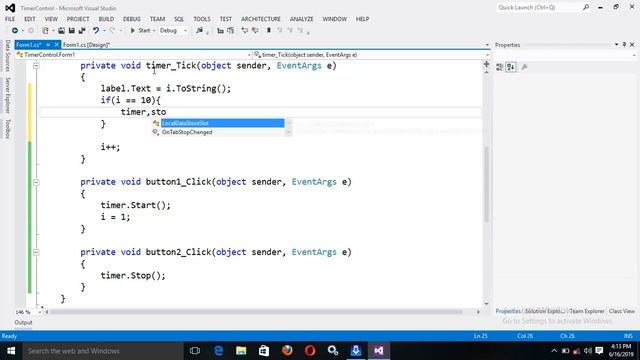This screenshot has height=360, width=640.
Task: Open the ANALYZE menu
Action: [302, 19]
